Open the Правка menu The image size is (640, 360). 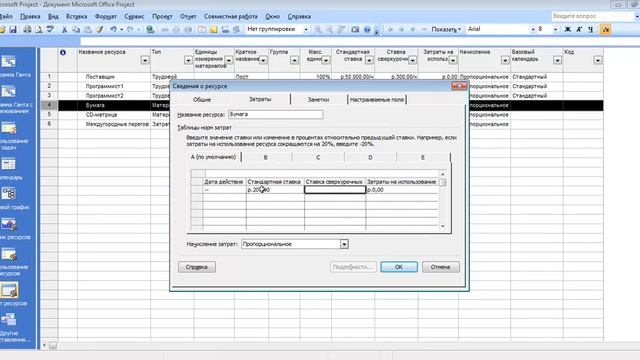30,16
